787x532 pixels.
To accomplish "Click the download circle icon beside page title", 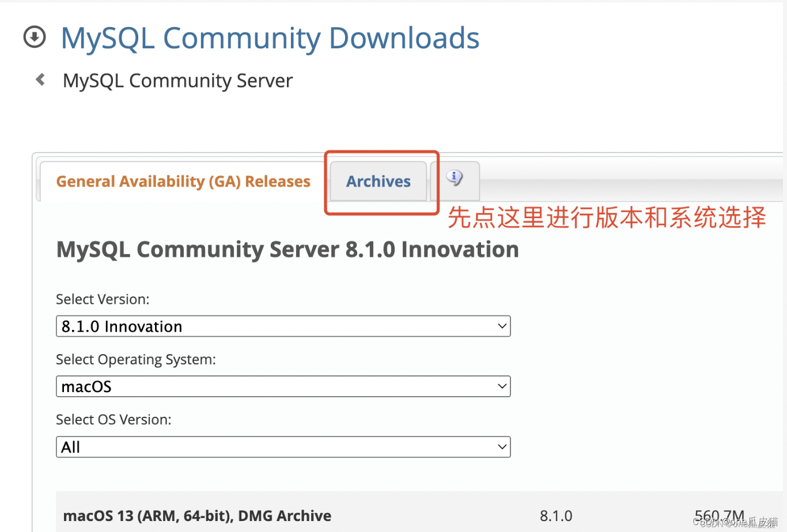I will [x=35, y=37].
